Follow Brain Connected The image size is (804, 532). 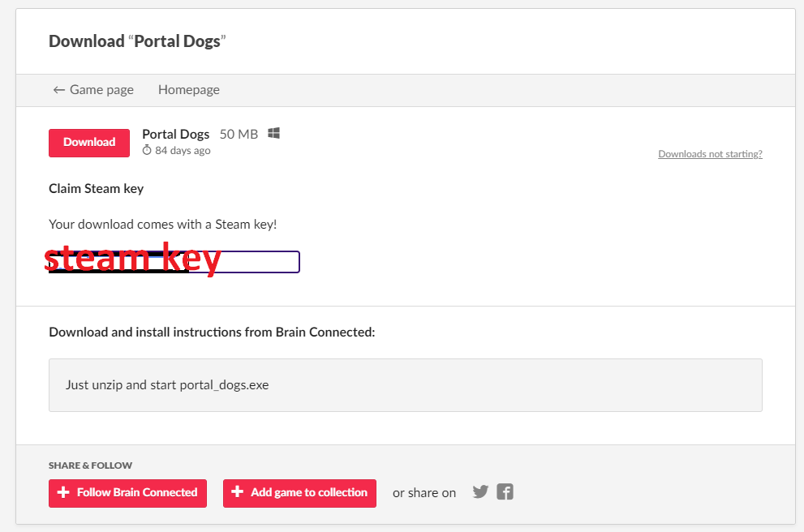[x=127, y=493]
